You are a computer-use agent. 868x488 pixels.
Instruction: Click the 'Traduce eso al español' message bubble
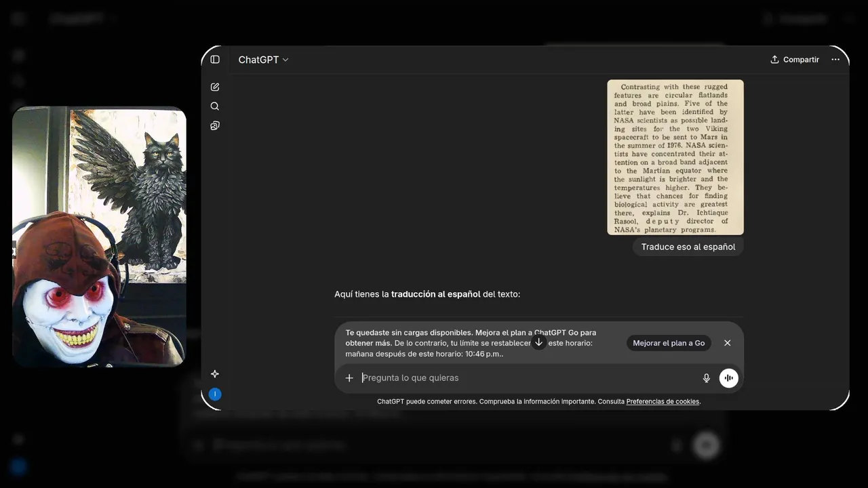point(688,247)
